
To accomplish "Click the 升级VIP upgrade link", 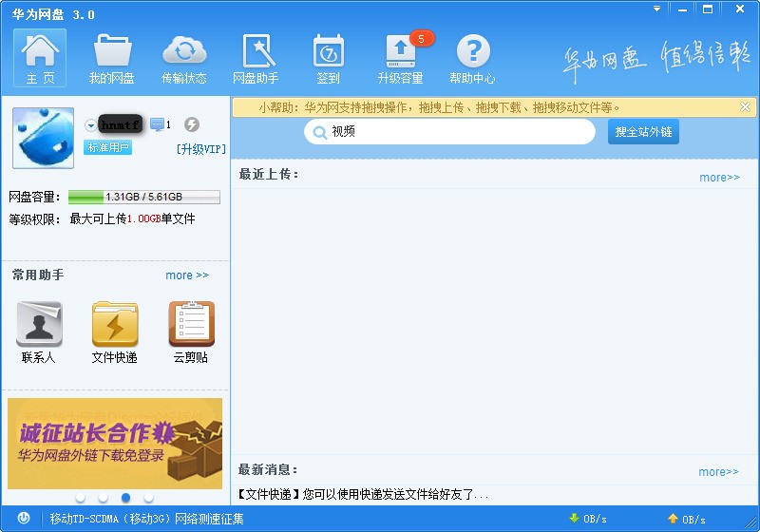I will pos(200,149).
